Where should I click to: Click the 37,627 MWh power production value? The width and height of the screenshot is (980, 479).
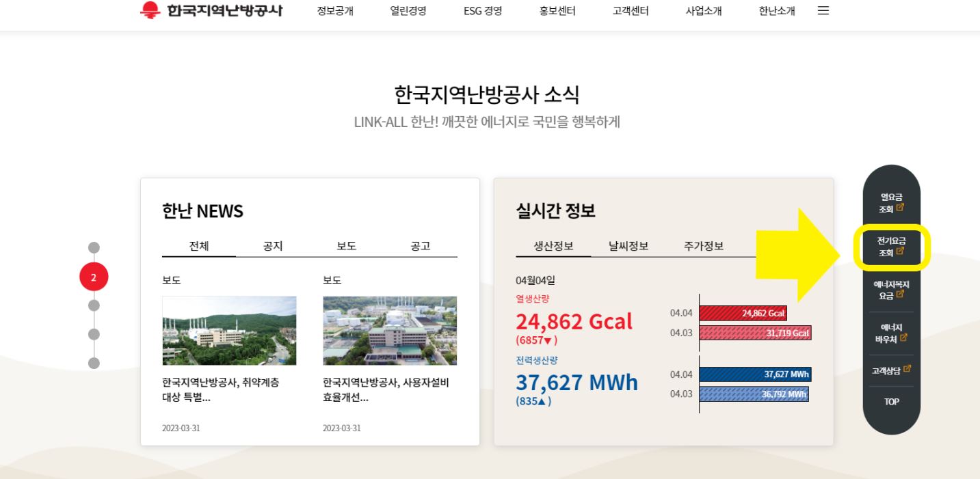point(577,382)
